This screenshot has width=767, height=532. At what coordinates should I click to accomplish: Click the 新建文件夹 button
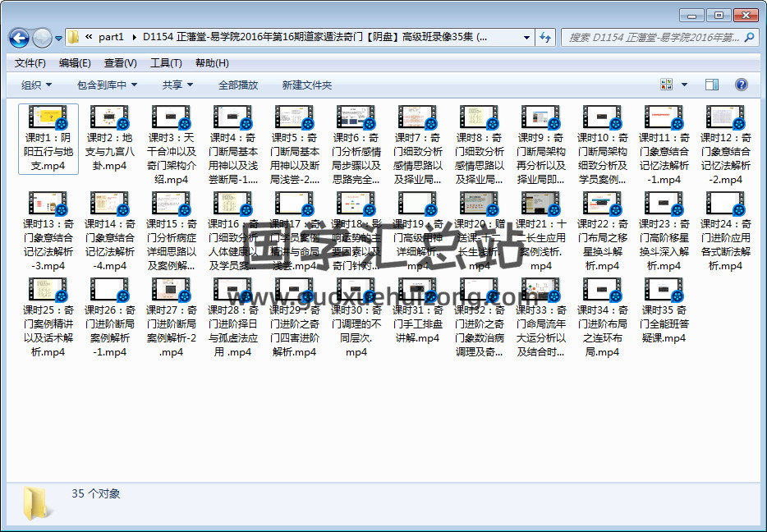click(x=306, y=85)
